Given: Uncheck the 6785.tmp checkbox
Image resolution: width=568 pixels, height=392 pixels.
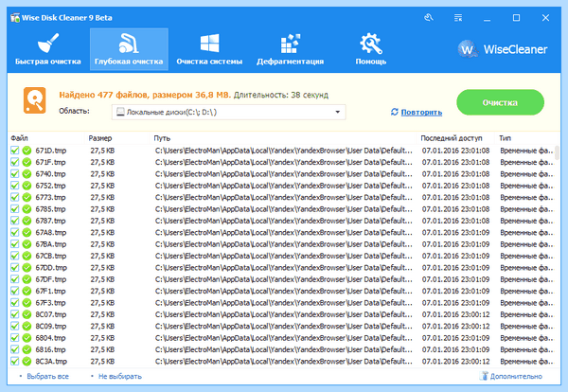Looking at the screenshot, I should pos(14,209).
